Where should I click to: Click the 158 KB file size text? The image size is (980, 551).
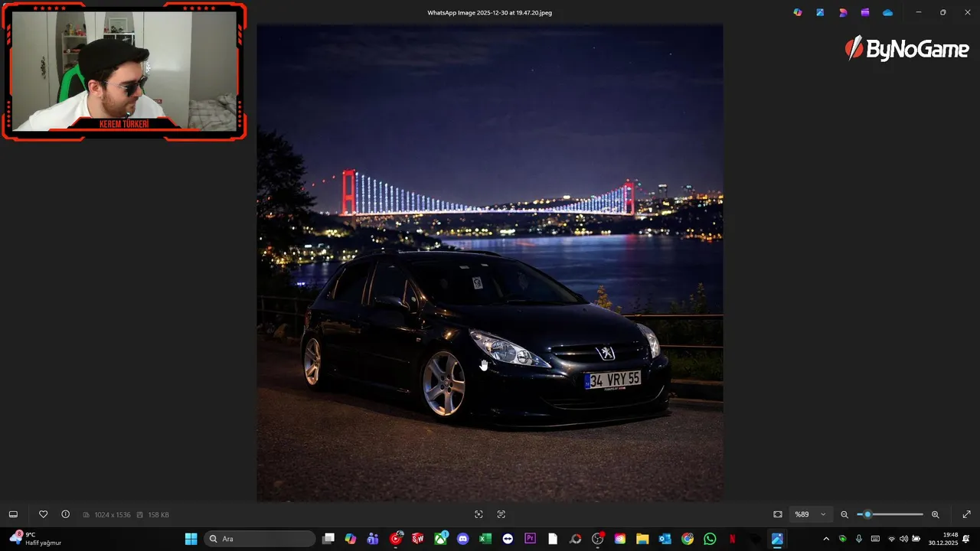pyautogui.click(x=158, y=515)
